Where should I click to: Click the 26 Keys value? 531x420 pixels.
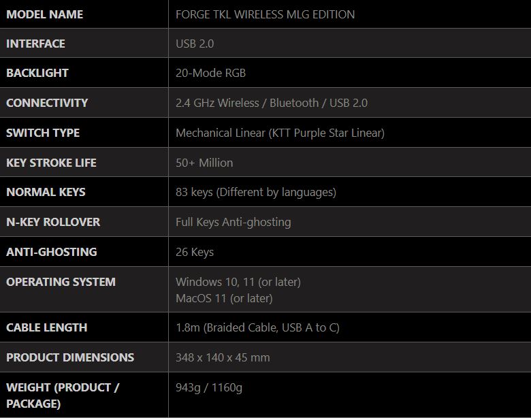coord(195,252)
